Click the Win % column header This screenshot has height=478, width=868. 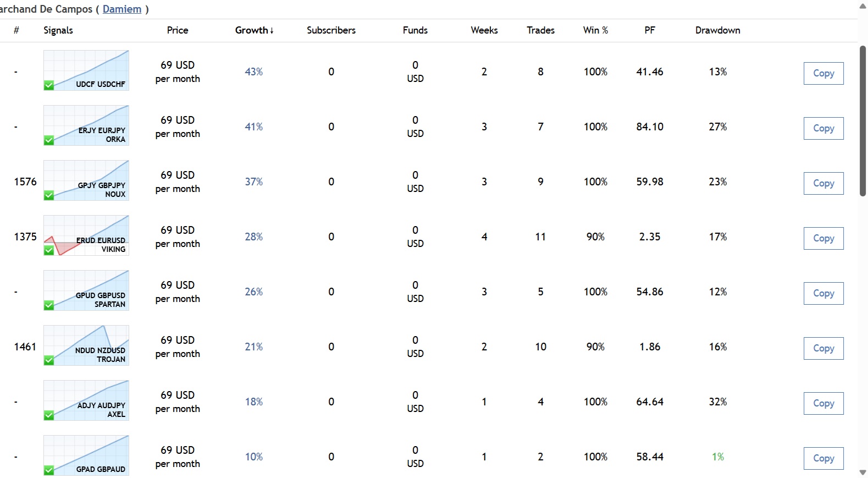(595, 30)
